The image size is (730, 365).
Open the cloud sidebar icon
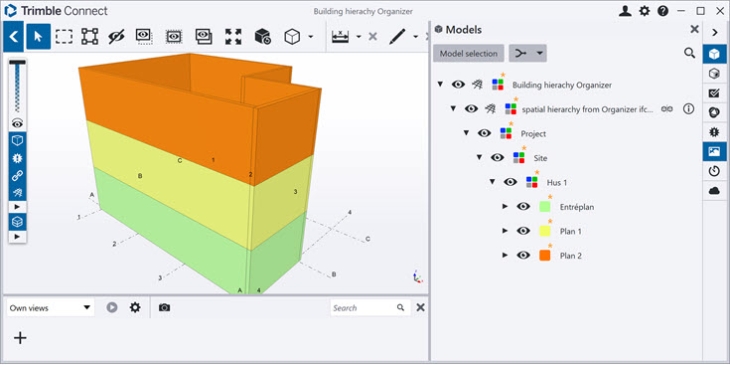[714, 191]
